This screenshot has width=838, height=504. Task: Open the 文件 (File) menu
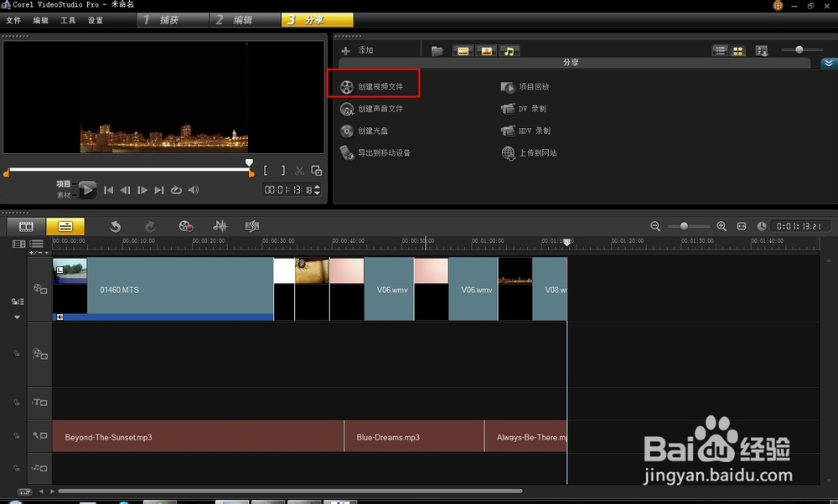[x=13, y=20]
